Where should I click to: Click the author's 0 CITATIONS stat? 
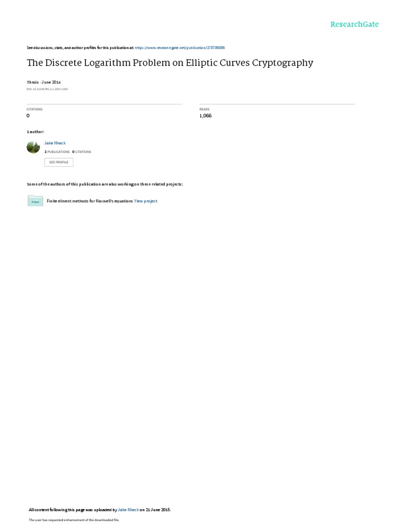point(82,152)
